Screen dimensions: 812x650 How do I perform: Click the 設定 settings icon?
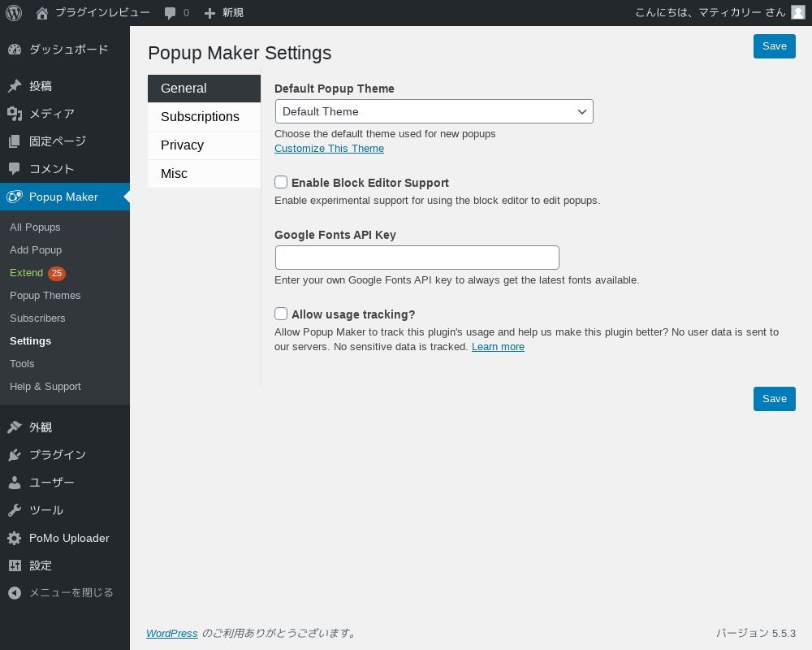click(15, 565)
